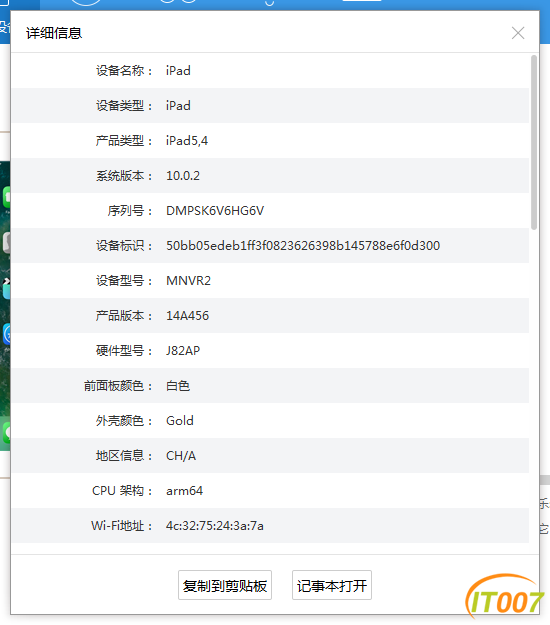The image size is (550, 625).
Task: Click the 前面板颜色 label
Action: [118, 386]
